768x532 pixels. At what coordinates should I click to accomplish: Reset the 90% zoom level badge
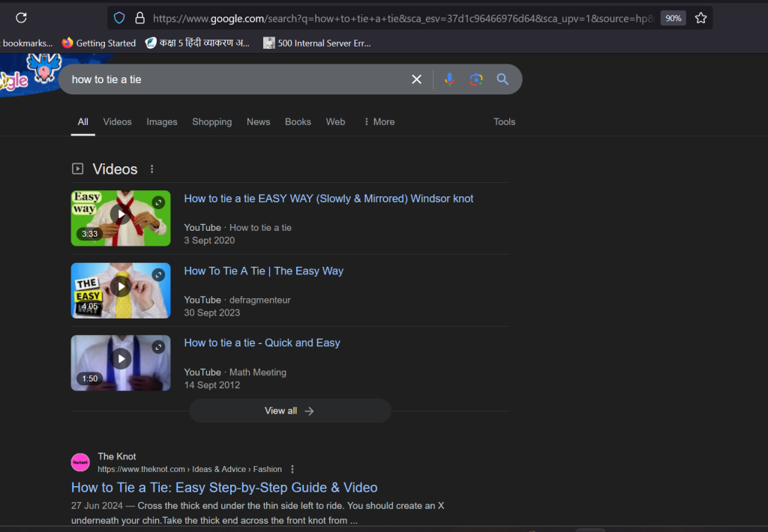click(673, 18)
